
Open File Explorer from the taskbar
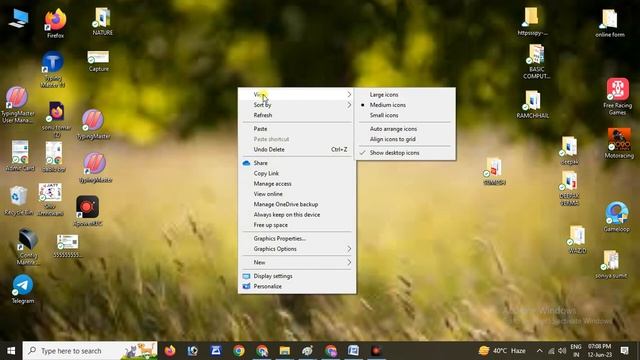click(x=284, y=351)
